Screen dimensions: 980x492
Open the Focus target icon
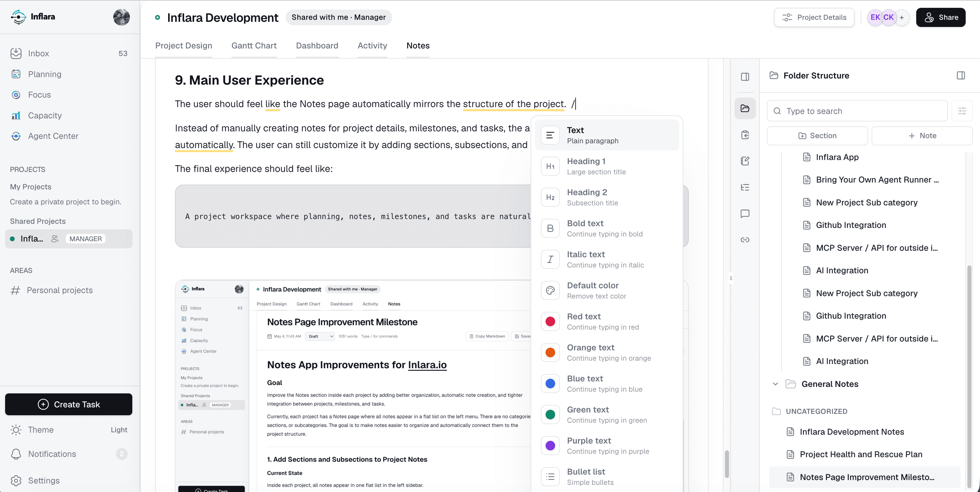(x=16, y=95)
